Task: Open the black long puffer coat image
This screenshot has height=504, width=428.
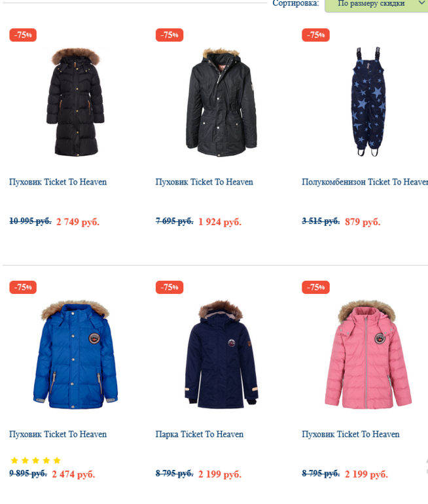Action: pos(75,102)
